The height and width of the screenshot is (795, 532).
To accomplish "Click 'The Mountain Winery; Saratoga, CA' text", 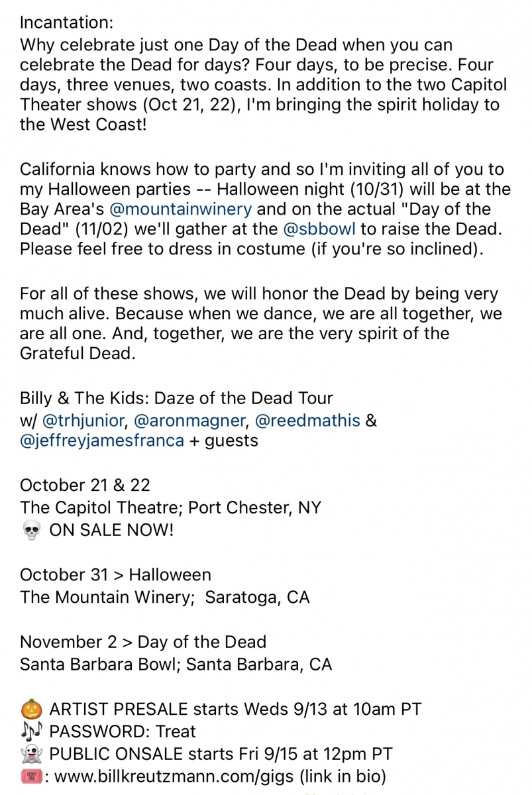I will pos(165,598).
